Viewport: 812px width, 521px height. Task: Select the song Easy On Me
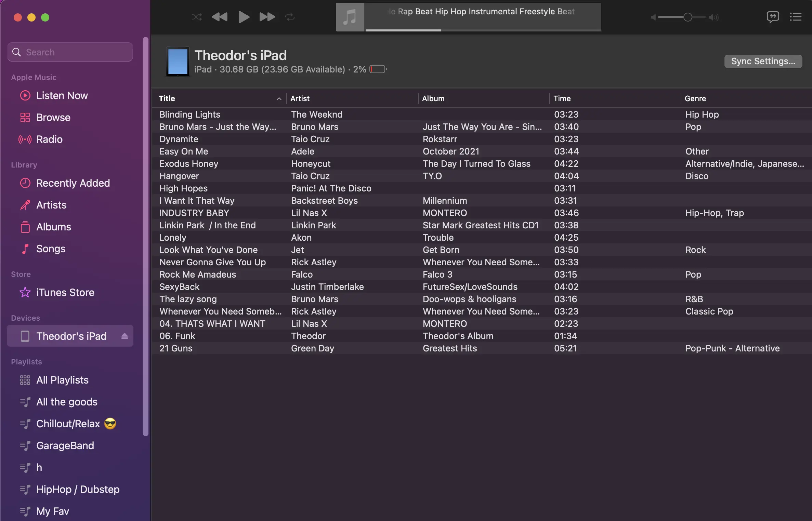(482, 151)
